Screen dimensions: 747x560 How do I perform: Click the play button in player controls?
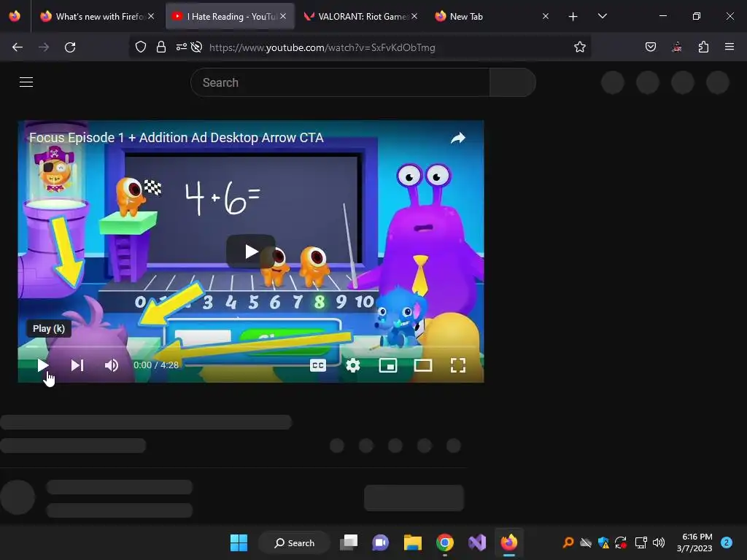click(42, 365)
